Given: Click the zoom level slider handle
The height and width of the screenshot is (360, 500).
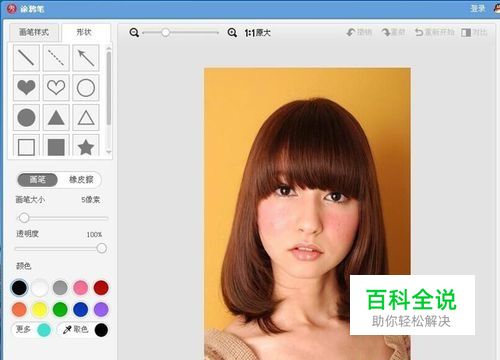Looking at the screenshot, I should click(165, 33).
